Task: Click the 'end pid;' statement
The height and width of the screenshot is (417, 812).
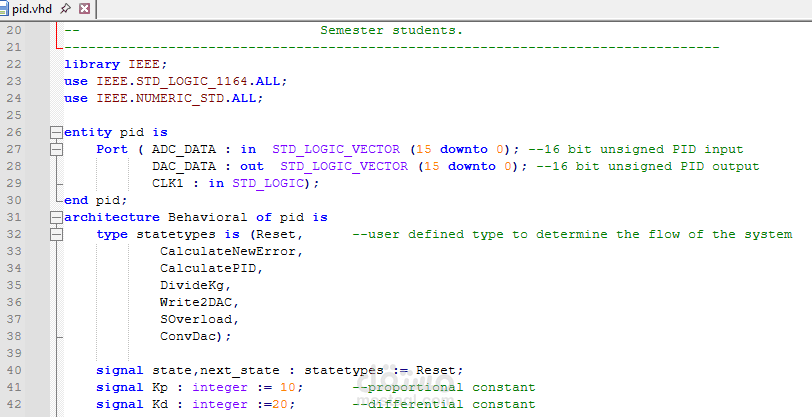Action: click(96, 200)
